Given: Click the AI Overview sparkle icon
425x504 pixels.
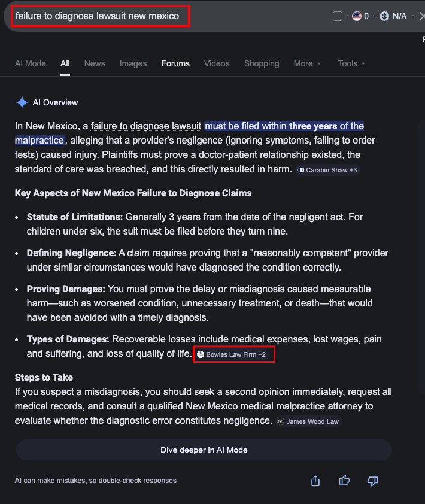Looking at the screenshot, I should click(22, 102).
